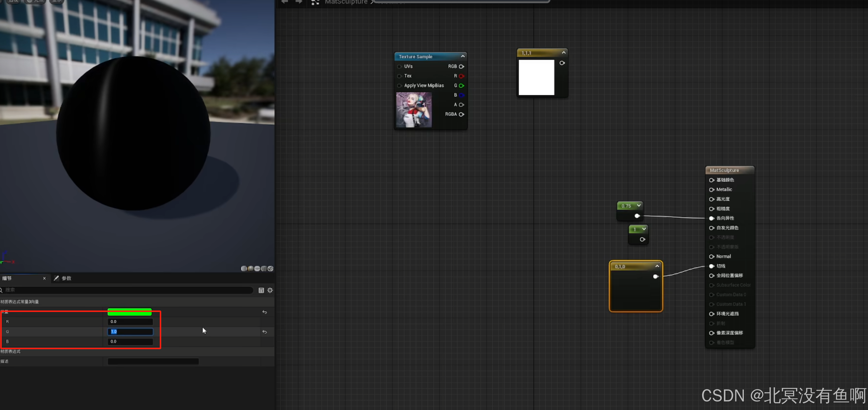Click the B value input field
The height and width of the screenshot is (410, 868).
pyautogui.click(x=130, y=341)
